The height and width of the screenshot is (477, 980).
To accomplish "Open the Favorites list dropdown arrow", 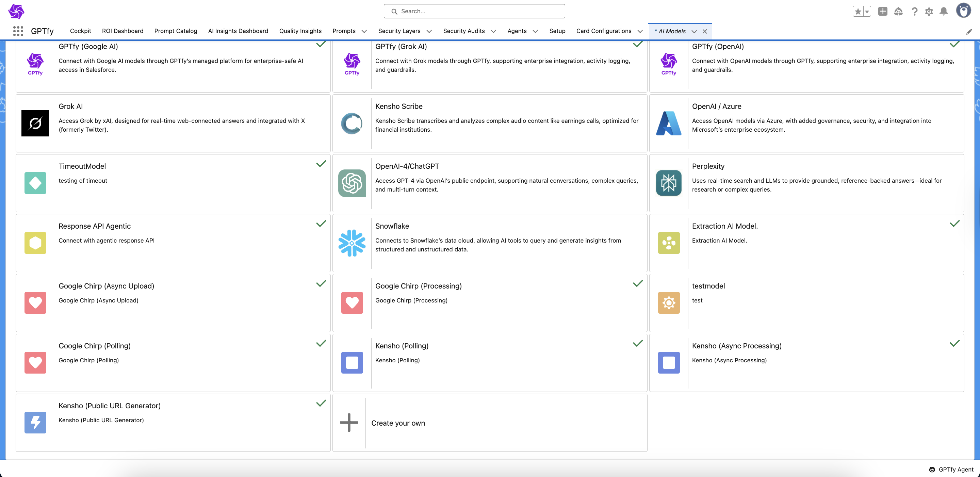I will click(x=867, y=12).
